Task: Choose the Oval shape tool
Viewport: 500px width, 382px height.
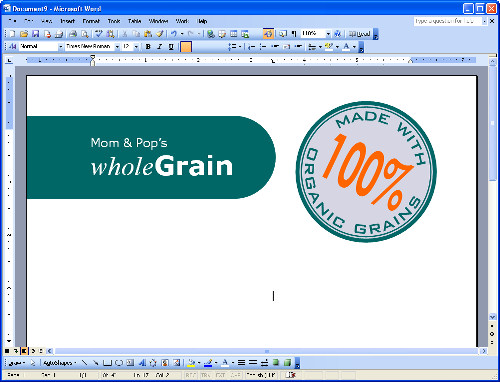Action: click(x=119, y=363)
